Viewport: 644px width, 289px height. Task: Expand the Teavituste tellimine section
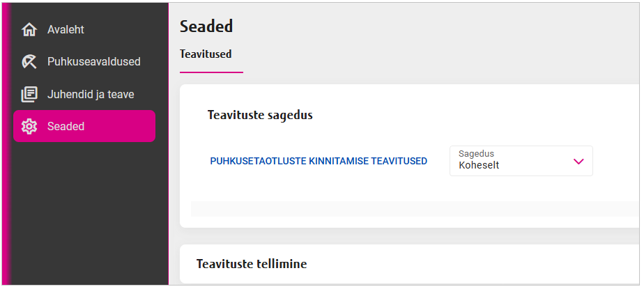pos(252,264)
